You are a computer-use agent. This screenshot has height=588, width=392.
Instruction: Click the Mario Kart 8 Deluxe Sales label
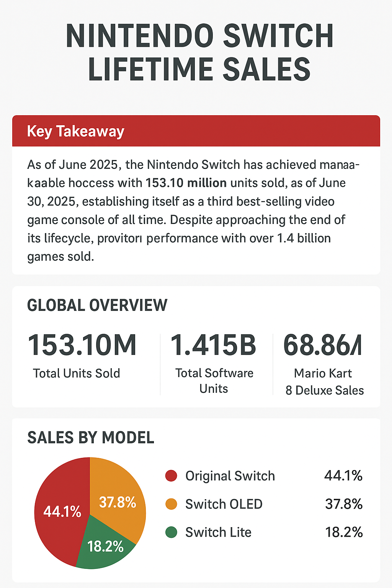pos(324,382)
